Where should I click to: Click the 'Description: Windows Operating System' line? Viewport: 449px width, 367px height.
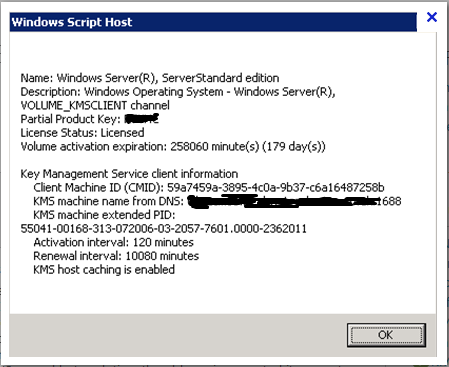[x=178, y=92]
